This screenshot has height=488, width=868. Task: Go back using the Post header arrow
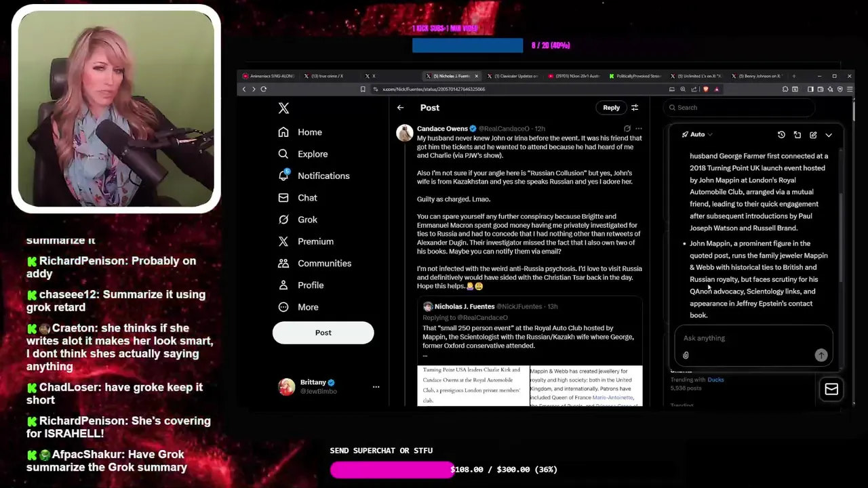coord(400,108)
